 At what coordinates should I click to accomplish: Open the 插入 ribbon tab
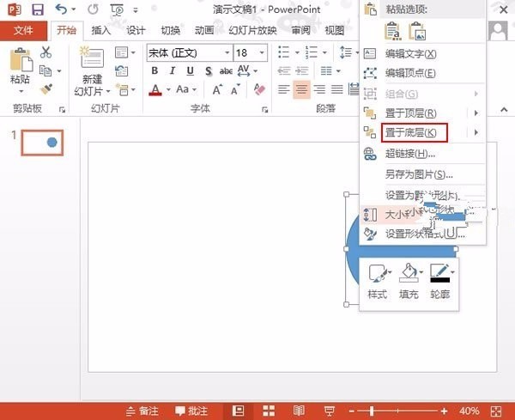tap(101, 30)
